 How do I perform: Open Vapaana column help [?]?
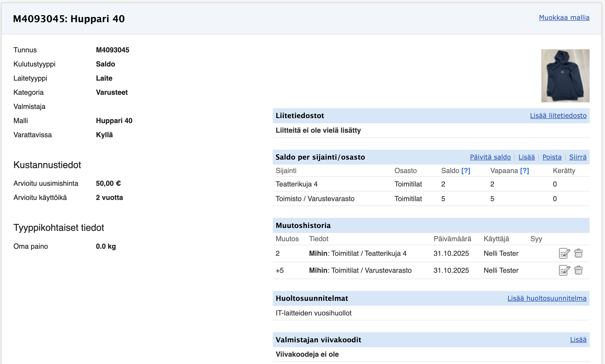coord(524,171)
